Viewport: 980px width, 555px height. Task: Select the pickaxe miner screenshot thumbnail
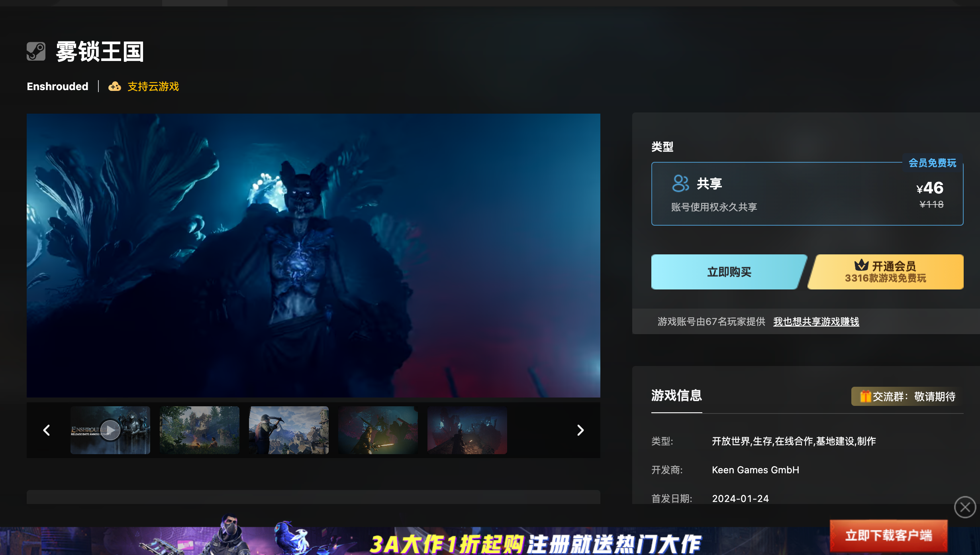tap(289, 430)
